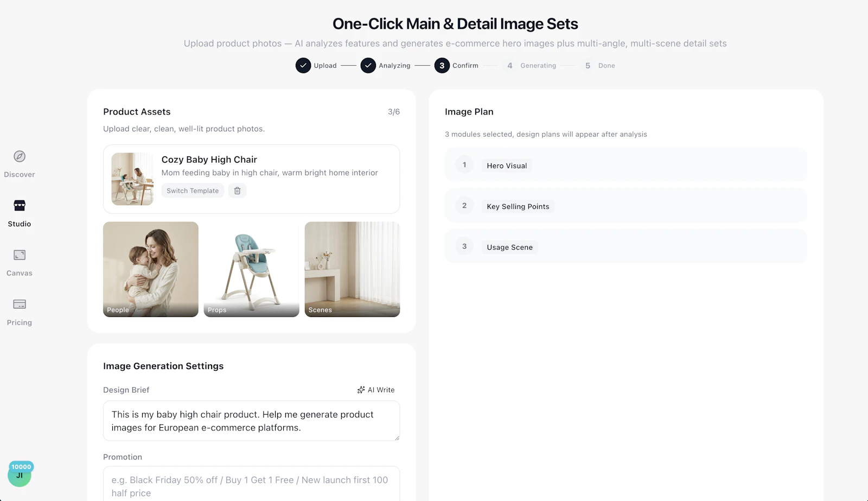The image size is (868, 501).
Task: Click the number 3 module badge
Action: [x=464, y=246]
